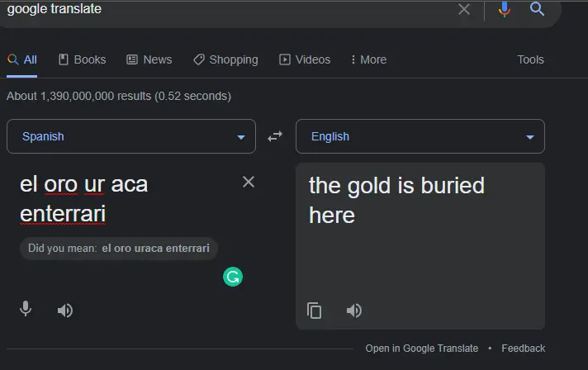
Task: Clear the Spanish source text
Action: pos(249,182)
